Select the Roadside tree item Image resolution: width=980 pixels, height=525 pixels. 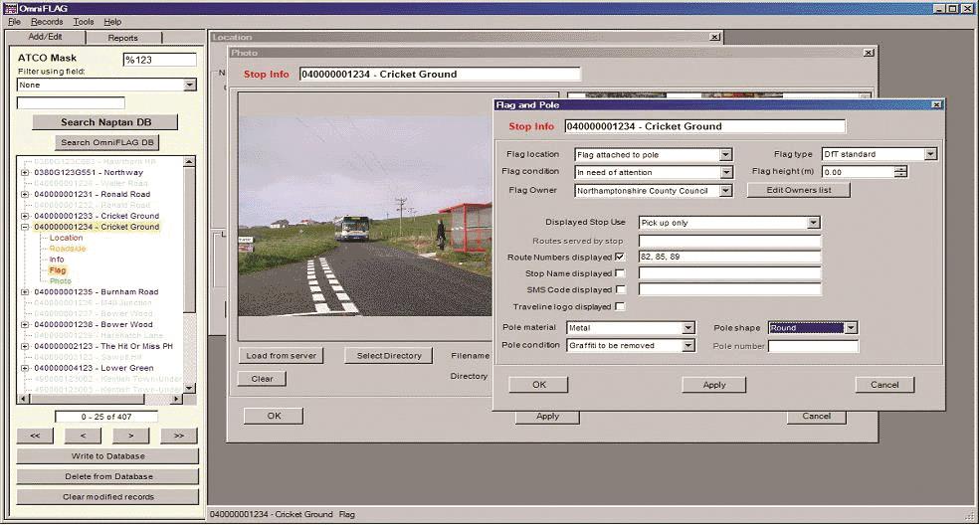68,249
